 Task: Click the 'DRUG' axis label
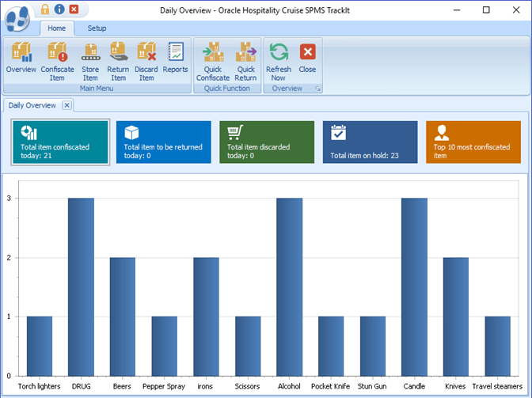tap(81, 386)
